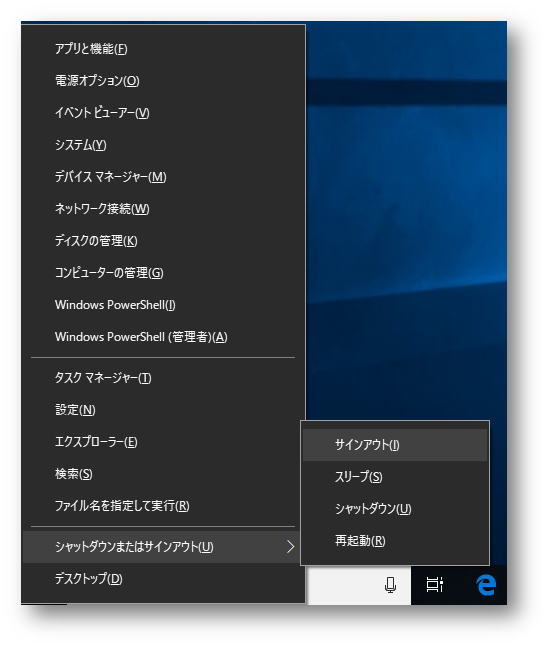The width and height of the screenshot is (549, 647).
Task: Click the microphone icon in the search box
Action: pos(390,585)
